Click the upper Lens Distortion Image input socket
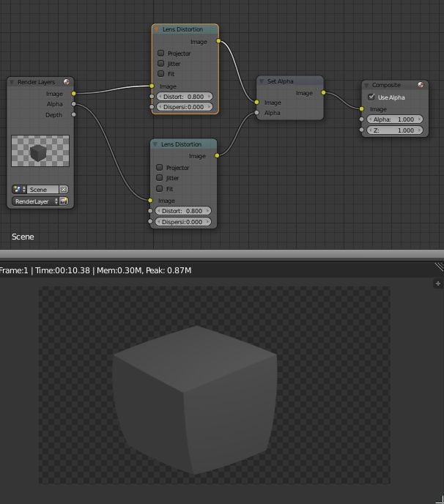Image resolution: width=444 pixels, height=504 pixels. click(x=152, y=86)
